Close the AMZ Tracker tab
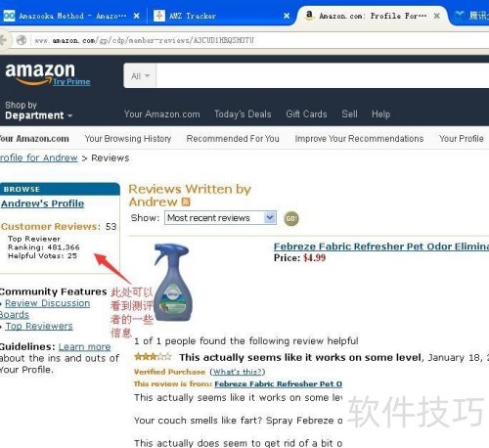489x448 pixels. [x=287, y=16]
